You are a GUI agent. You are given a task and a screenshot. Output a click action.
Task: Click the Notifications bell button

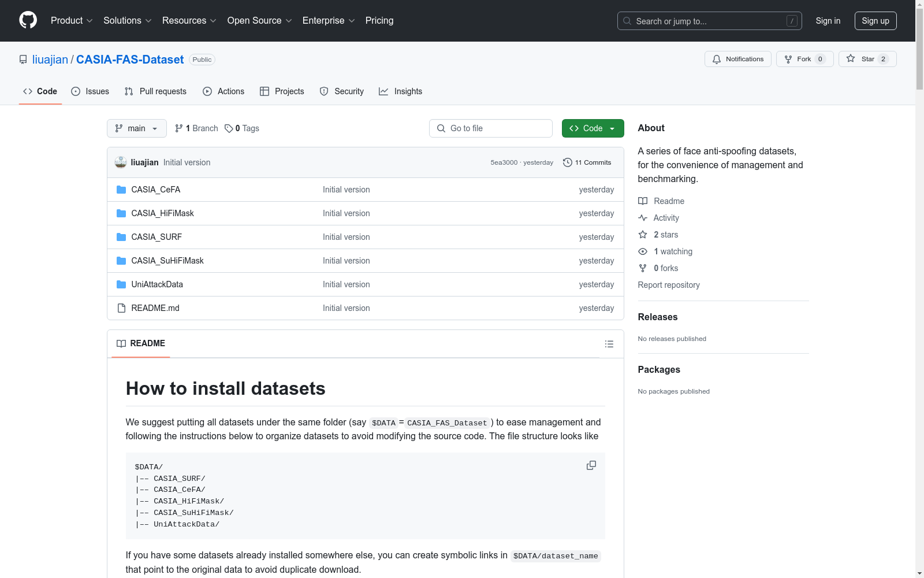pyautogui.click(x=737, y=59)
